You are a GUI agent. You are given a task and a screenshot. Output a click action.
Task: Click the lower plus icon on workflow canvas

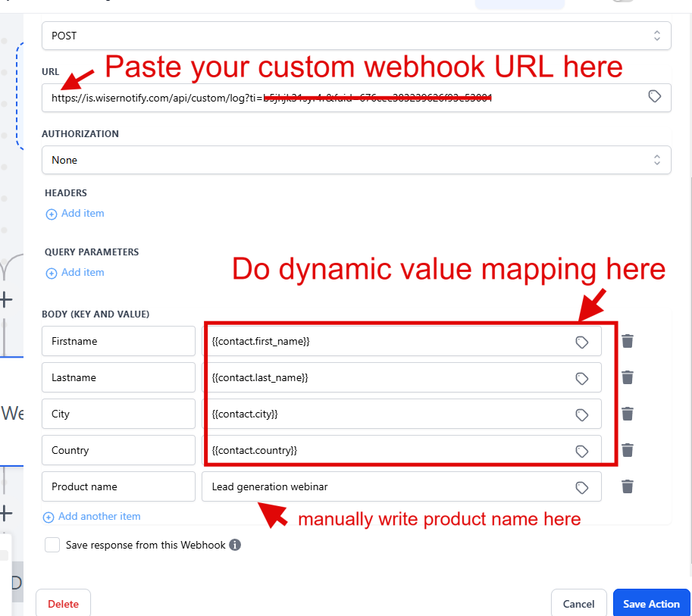6,513
